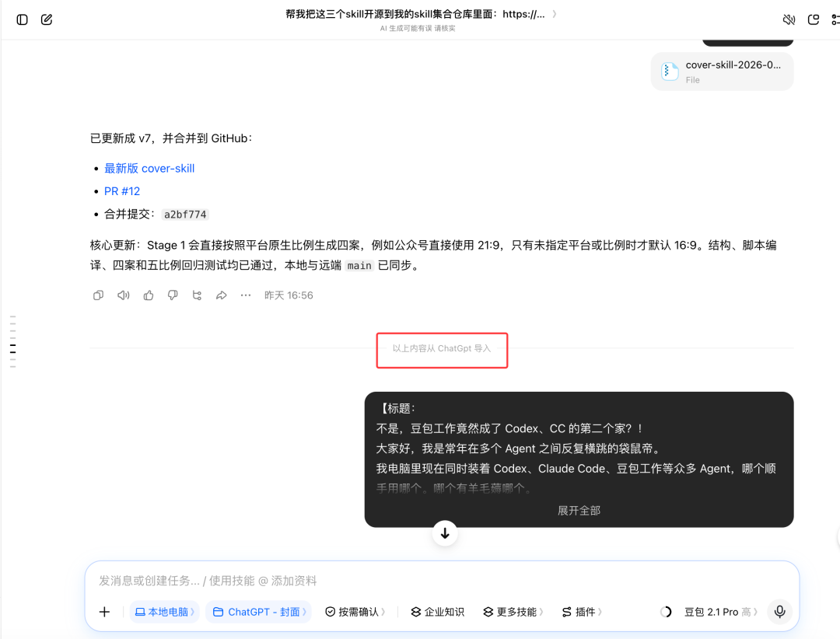
Task: Dislike the reply with thumbs-down
Action: [173, 295]
